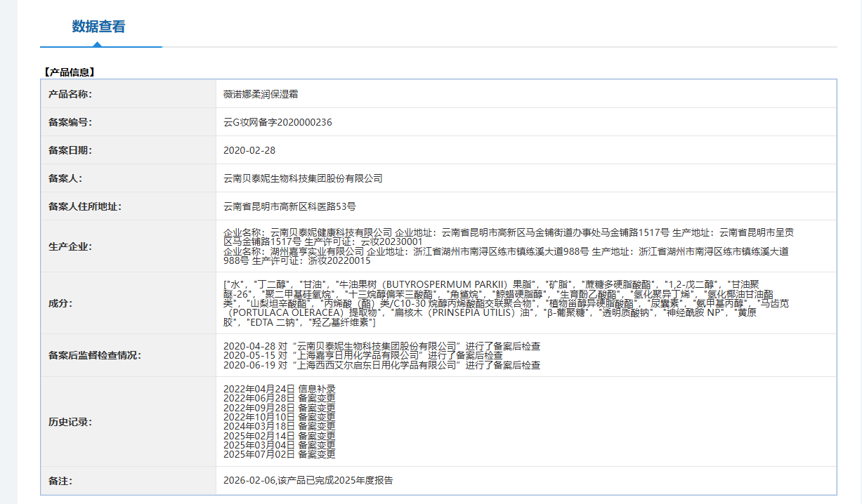
Task: Click the 备案日期 label
Action: (x=70, y=150)
